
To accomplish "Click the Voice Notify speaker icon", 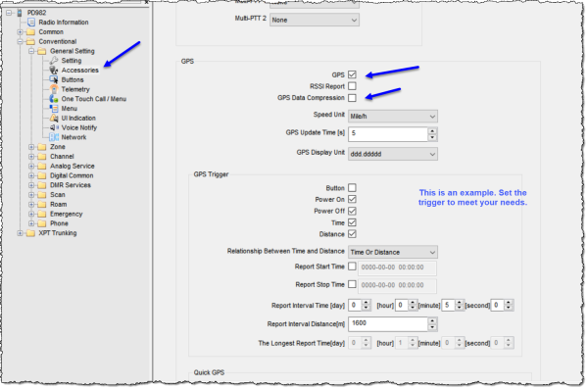I will (x=54, y=127).
